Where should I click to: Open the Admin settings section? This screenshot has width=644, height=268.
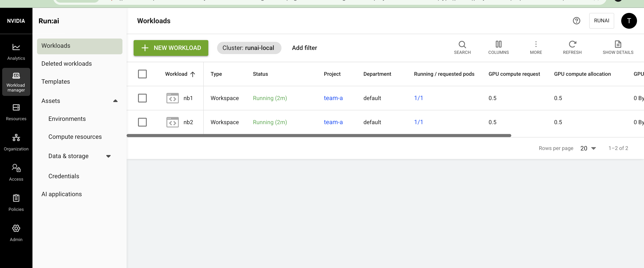16,233
